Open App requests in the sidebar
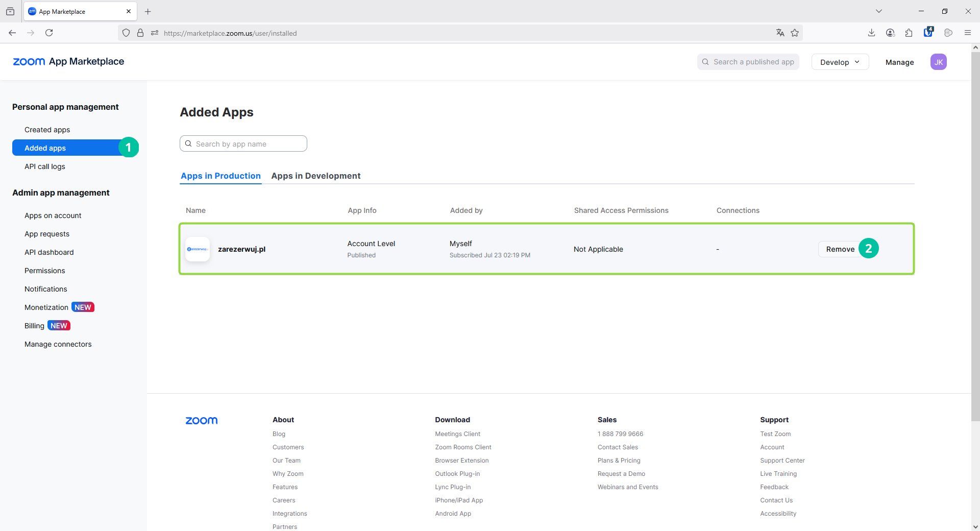The image size is (980, 531). (x=47, y=234)
